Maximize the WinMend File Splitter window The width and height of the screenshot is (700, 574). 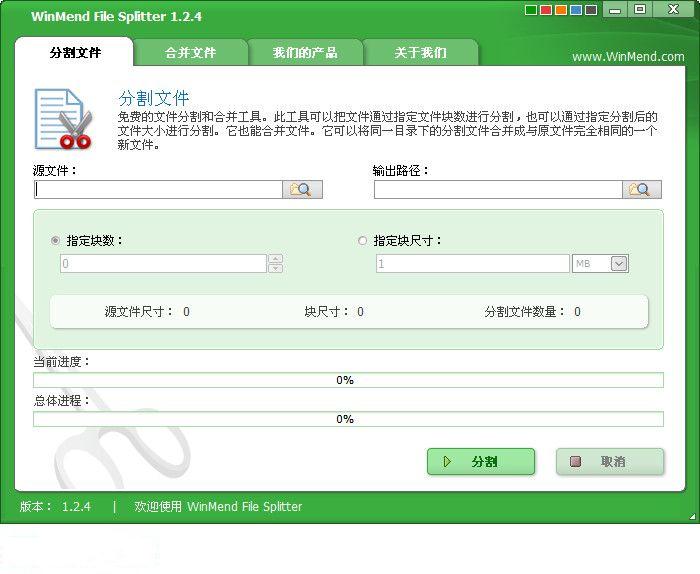(640, 9)
